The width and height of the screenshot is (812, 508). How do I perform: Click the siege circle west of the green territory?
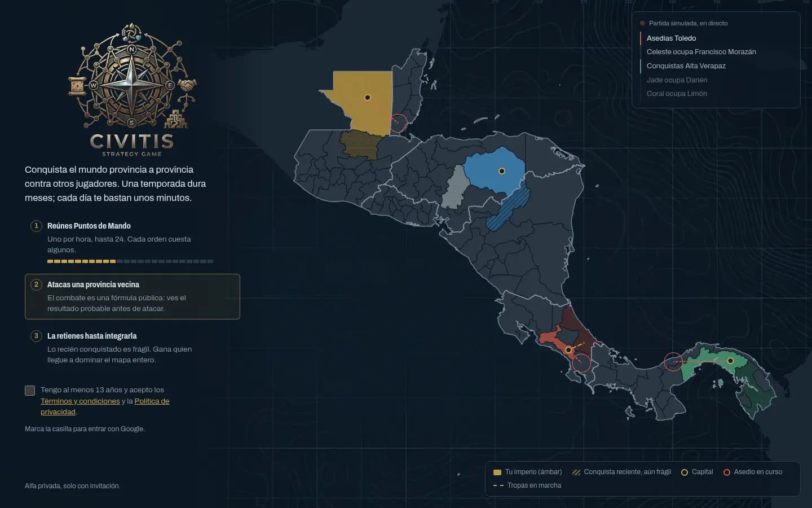(673, 362)
